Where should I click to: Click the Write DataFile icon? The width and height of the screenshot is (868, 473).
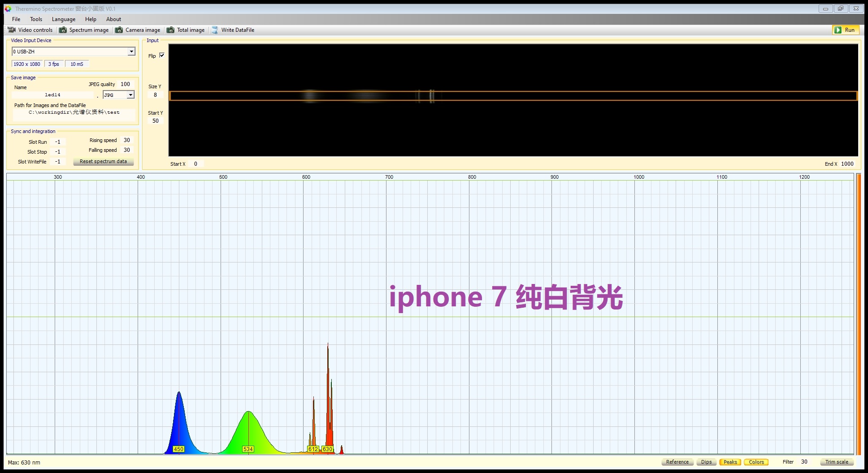215,30
